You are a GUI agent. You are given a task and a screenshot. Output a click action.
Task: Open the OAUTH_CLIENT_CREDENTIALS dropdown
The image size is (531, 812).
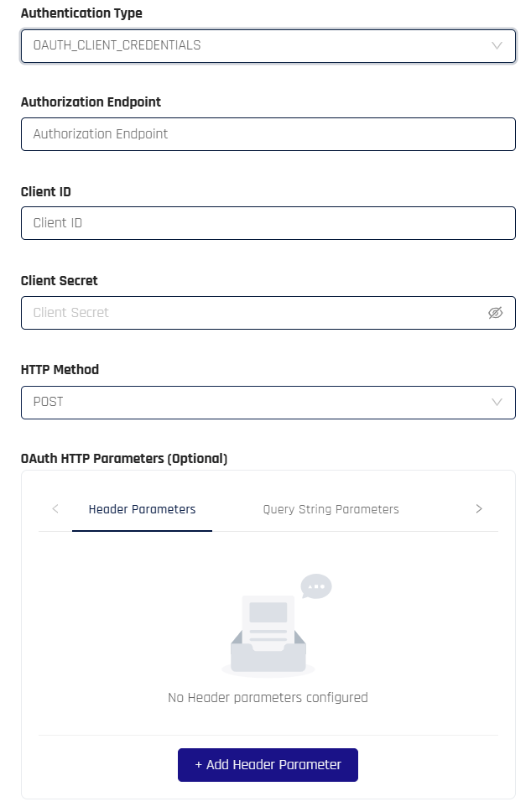[252, 45]
